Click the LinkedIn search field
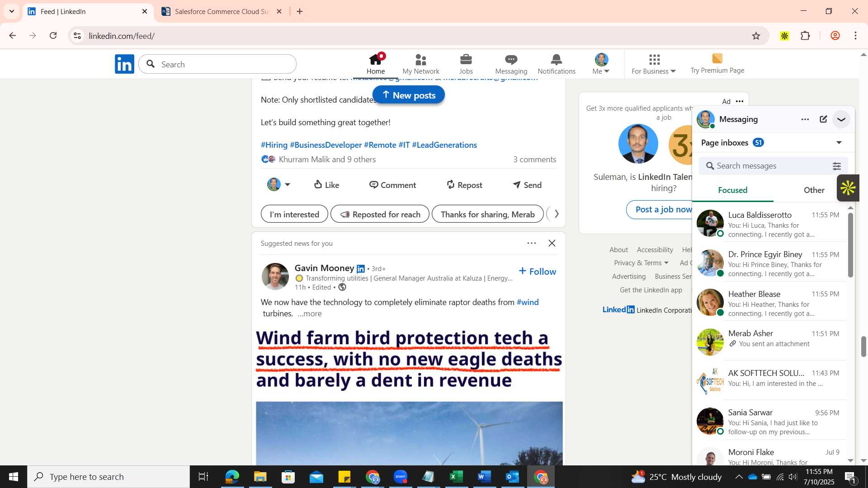This screenshot has width=868, height=488. click(217, 64)
